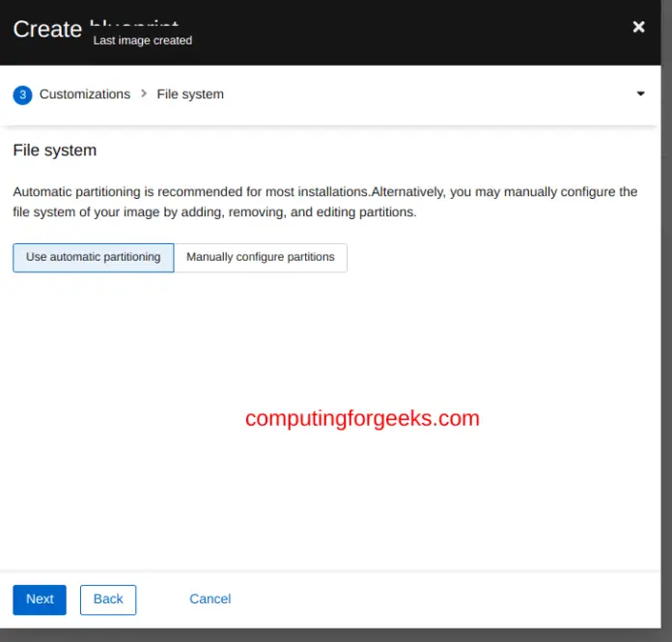
Task: Go to previous step with Back
Action: 108,600
